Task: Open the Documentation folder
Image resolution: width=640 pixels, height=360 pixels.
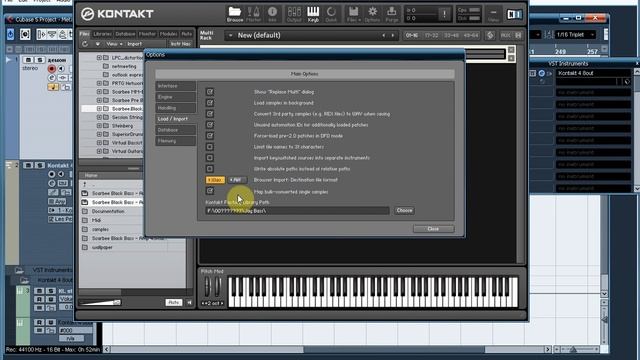Action: tap(108, 211)
